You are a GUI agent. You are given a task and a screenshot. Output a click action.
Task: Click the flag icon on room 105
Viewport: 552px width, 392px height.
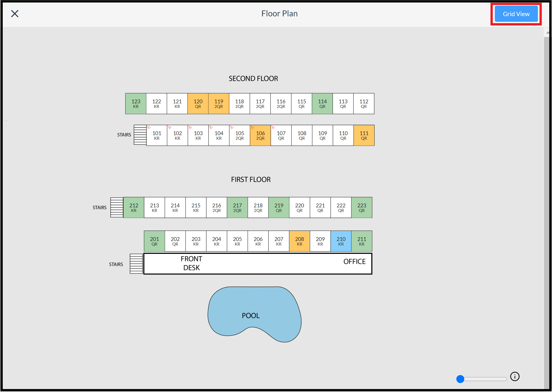[x=232, y=128]
